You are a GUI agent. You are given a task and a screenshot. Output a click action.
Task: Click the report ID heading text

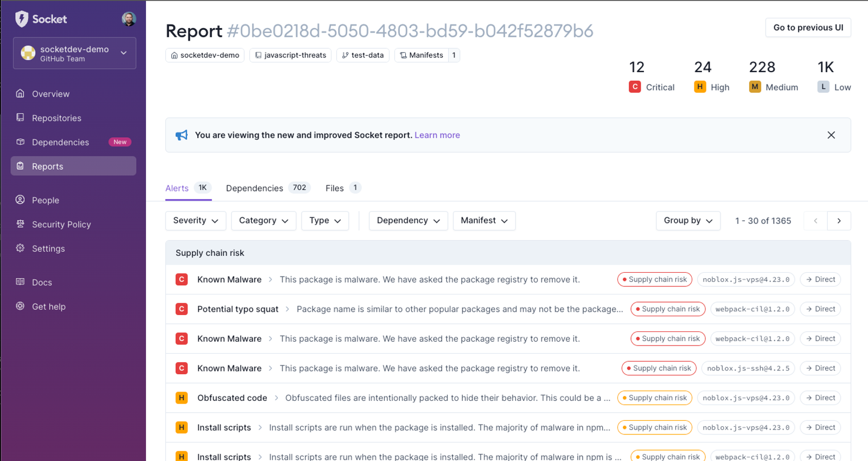(x=410, y=31)
